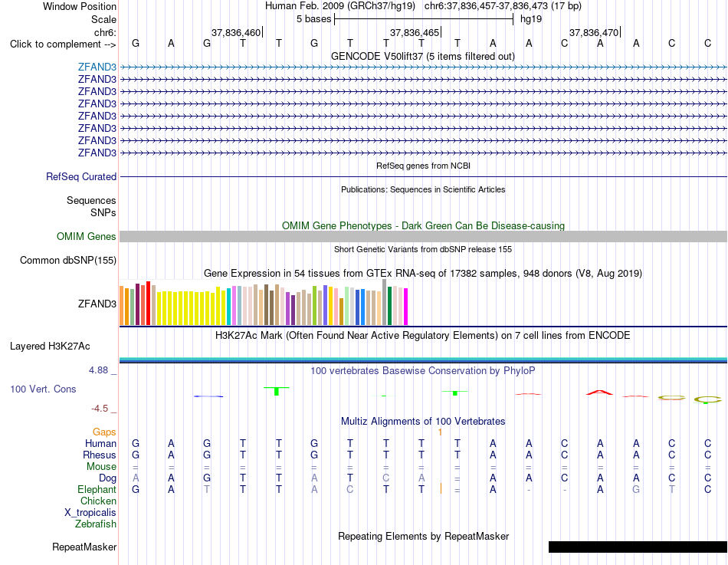Screen dimensions: 728x565
Task: Click the Window Position label
Action: pyautogui.click(x=80, y=6)
